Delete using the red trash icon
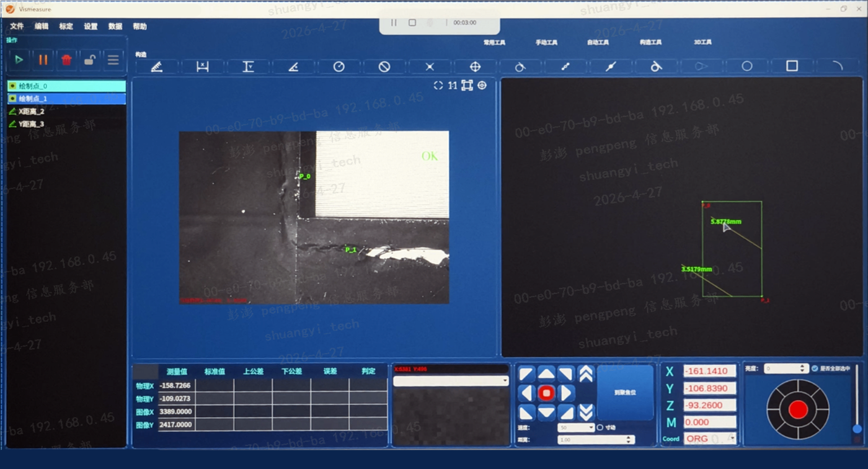This screenshot has height=469, width=868. pos(66,60)
